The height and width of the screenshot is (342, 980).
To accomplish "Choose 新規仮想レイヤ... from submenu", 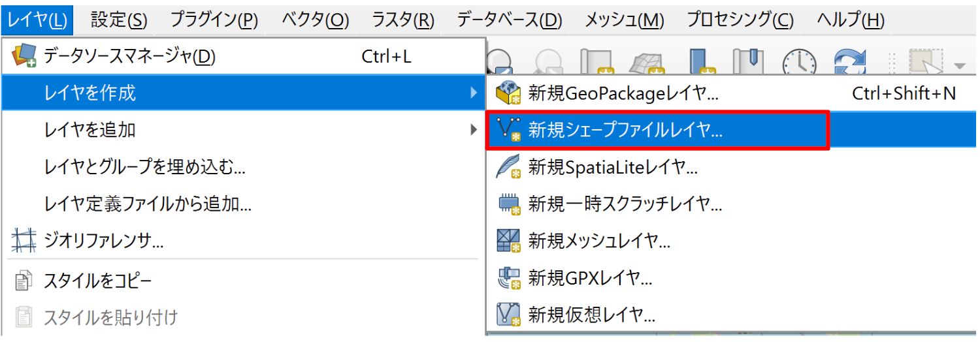I will tap(732, 316).
